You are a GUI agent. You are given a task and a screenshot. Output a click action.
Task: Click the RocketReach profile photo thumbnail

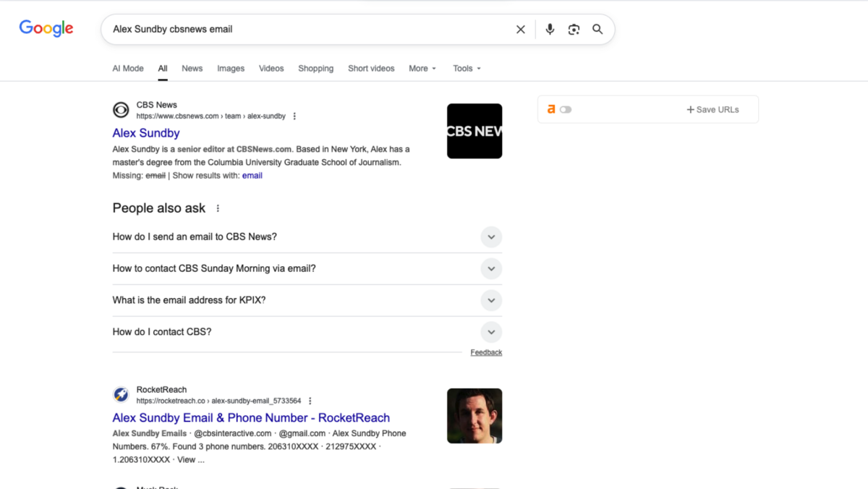[474, 416]
